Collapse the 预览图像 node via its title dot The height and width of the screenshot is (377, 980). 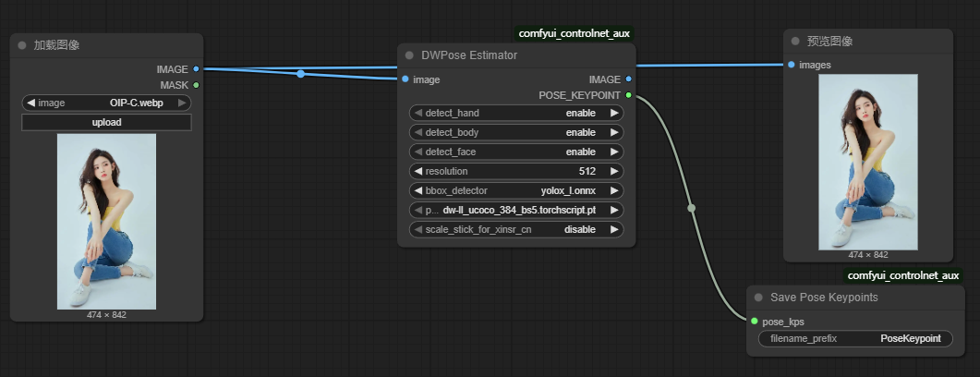tap(795, 42)
